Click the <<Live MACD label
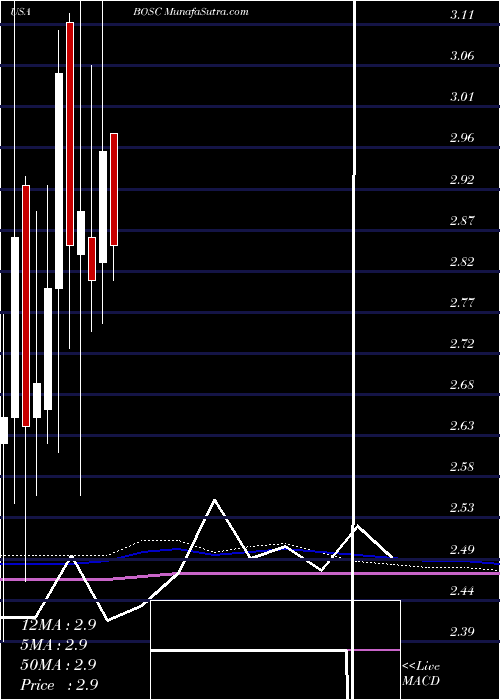 tap(421, 674)
